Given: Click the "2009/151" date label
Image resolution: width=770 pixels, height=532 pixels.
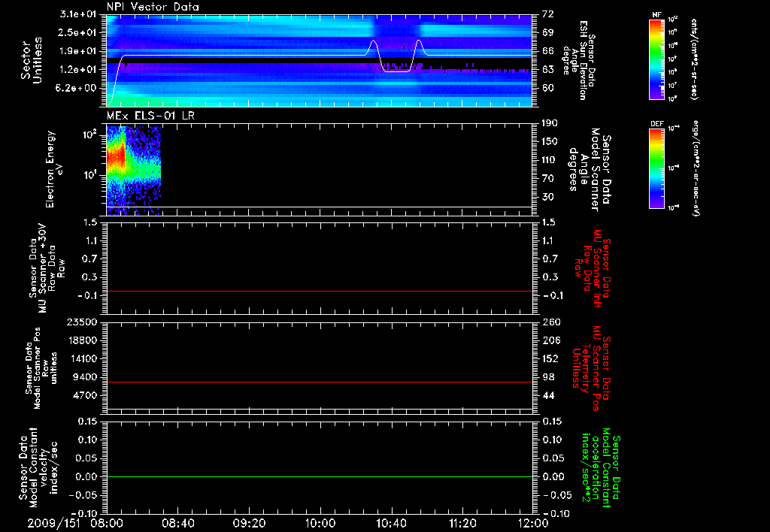Looking at the screenshot, I should point(54,523).
